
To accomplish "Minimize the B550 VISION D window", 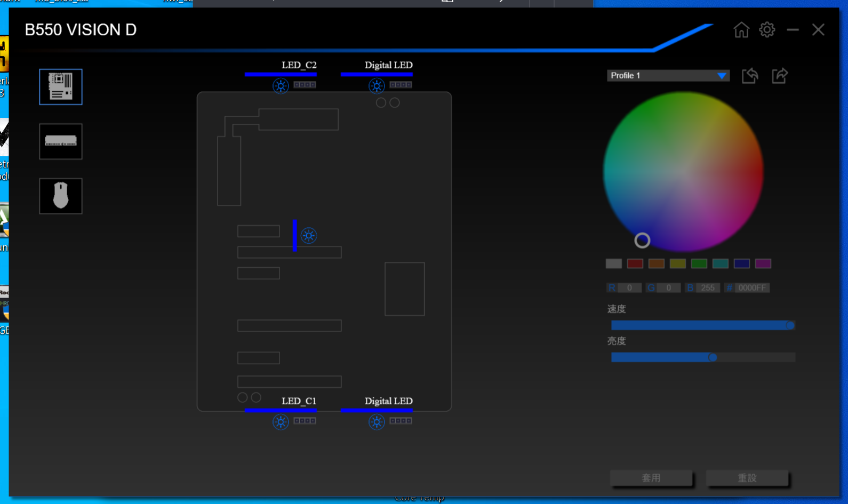I will (793, 30).
